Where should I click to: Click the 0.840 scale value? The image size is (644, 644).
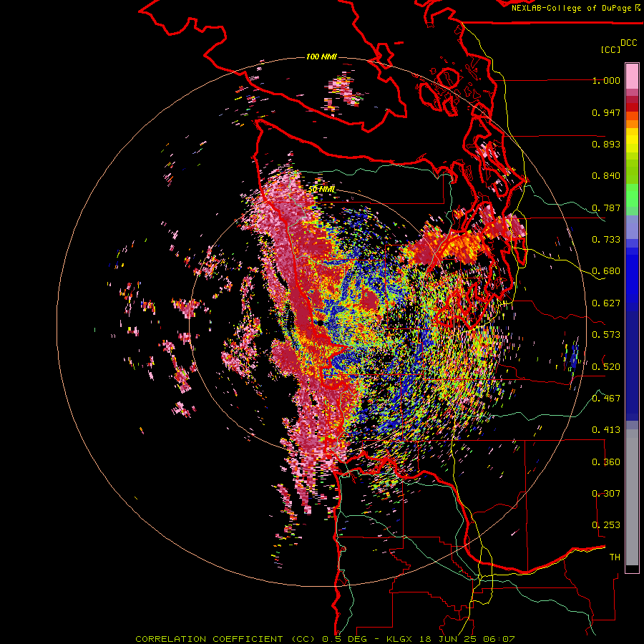(x=606, y=176)
